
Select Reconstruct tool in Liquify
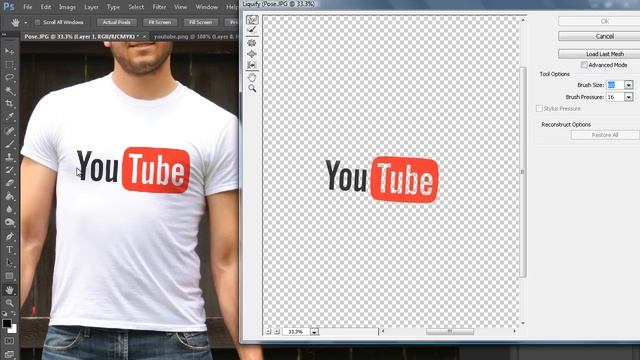coord(252,30)
